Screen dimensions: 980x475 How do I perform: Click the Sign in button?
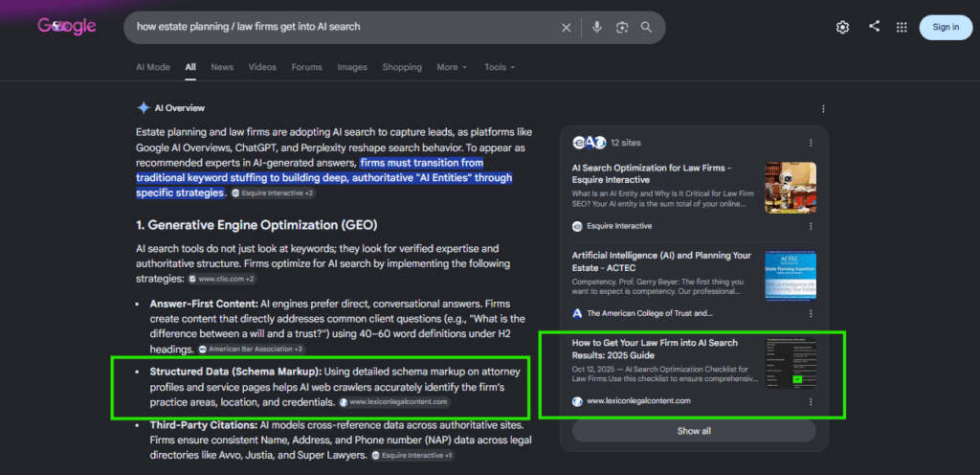point(946,28)
